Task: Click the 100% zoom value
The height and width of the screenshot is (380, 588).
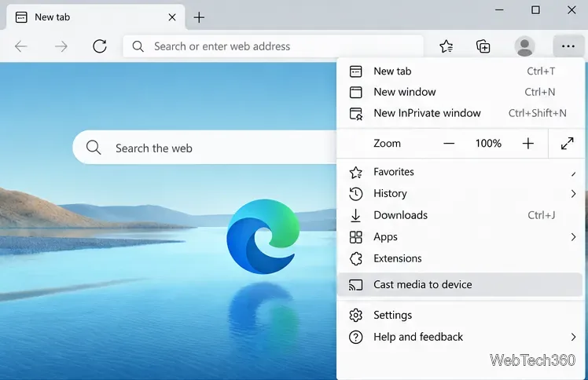Action: tap(488, 144)
